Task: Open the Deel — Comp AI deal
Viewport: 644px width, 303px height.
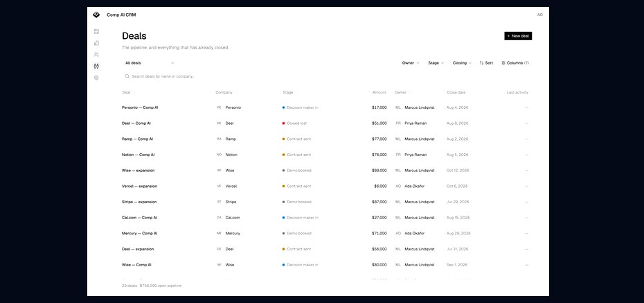Action: 136,123
